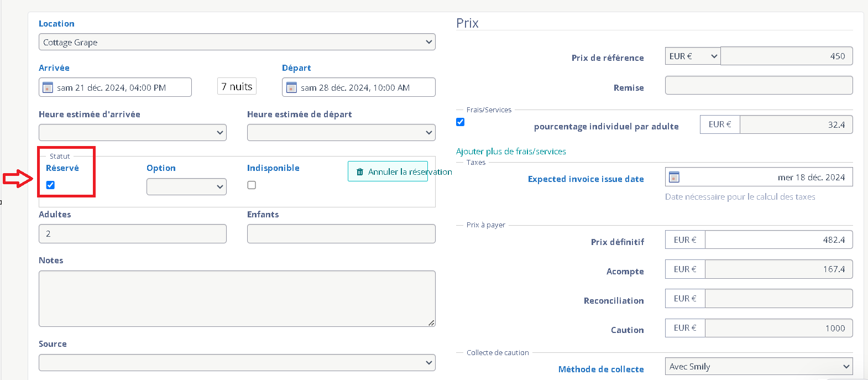Uncheck the Réservé status checkbox
Viewport: 868px width, 380px height.
pyautogui.click(x=50, y=185)
